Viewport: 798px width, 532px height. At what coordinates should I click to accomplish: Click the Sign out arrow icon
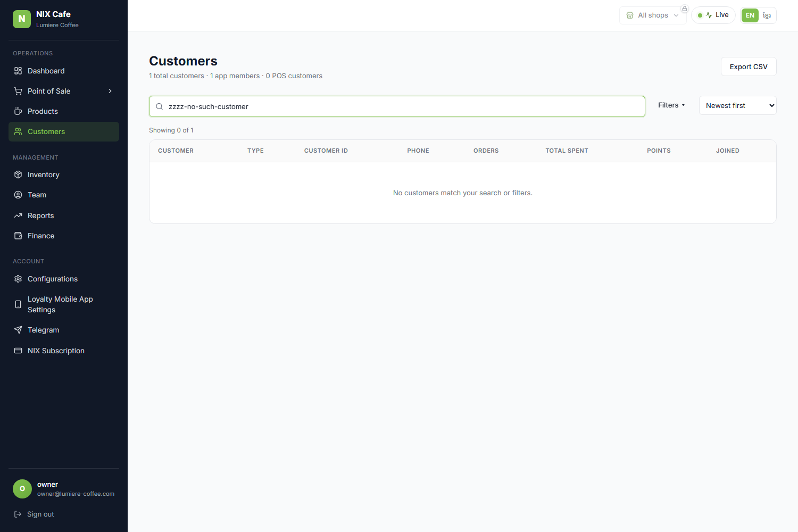[18, 514]
